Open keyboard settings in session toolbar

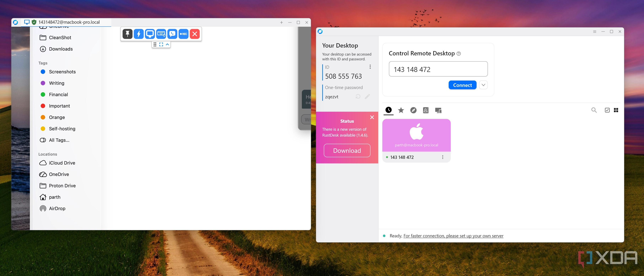[161, 34]
